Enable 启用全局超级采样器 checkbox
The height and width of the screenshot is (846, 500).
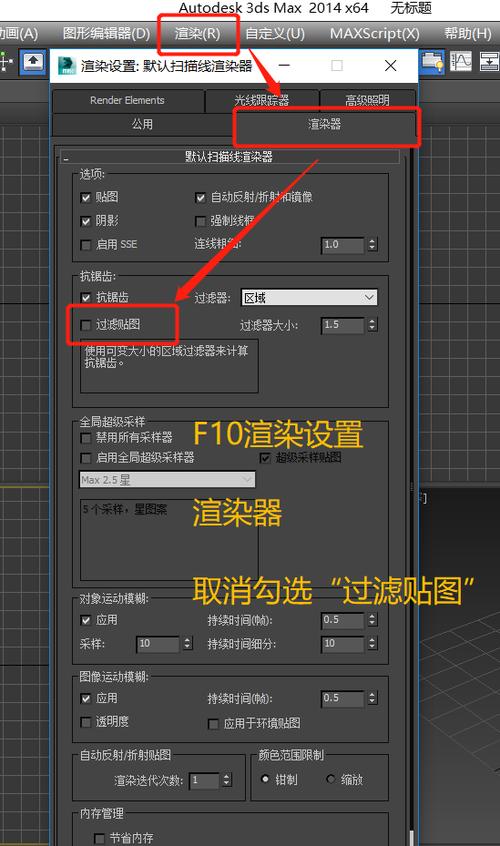click(86, 458)
